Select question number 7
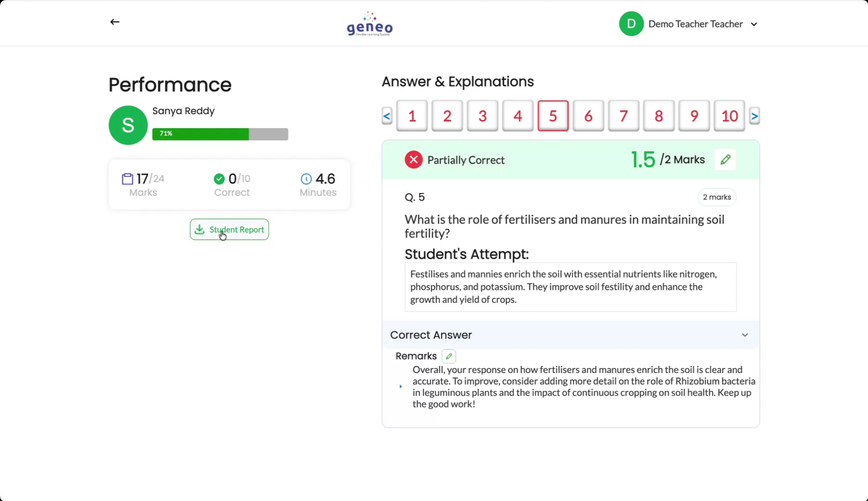 pos(623,116)
